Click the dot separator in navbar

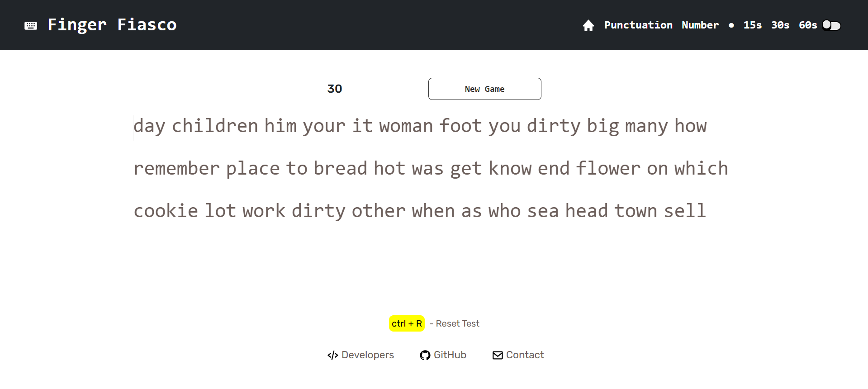pos(731,25)
